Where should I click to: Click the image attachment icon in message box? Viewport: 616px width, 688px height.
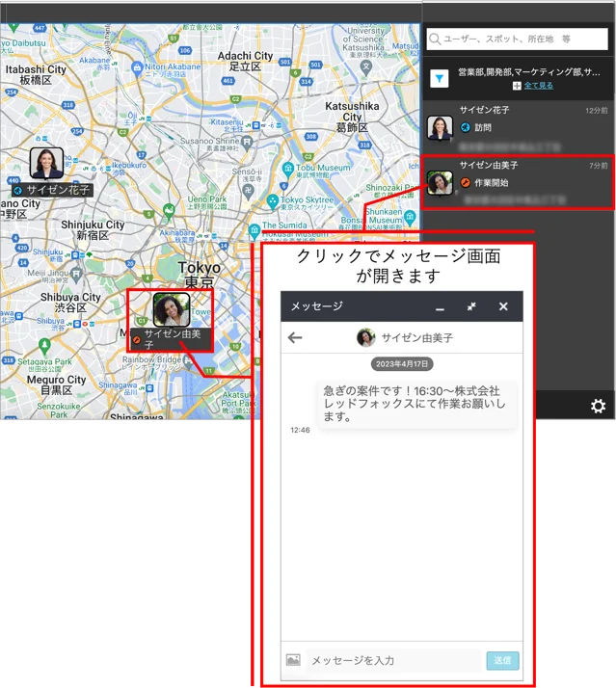(x=293, y=660)
